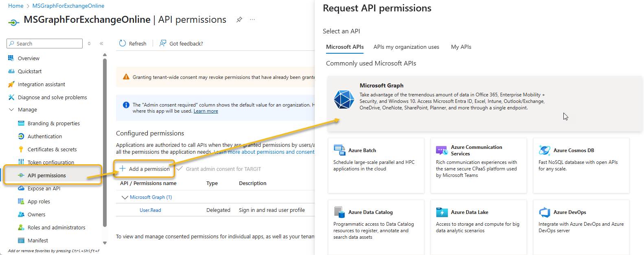The image size is (644, 255).
Task: Click the Description column header
Action: (253, 183)
